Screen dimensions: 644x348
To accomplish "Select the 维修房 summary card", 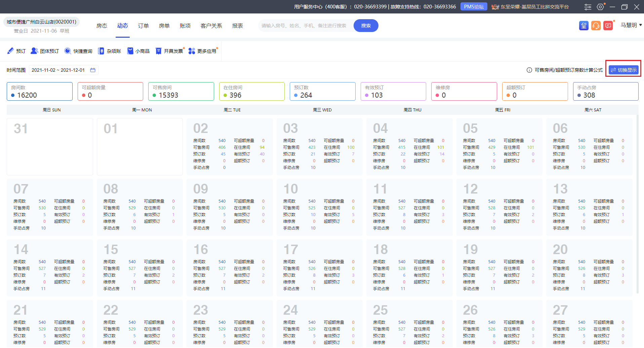I will [464, 92].
